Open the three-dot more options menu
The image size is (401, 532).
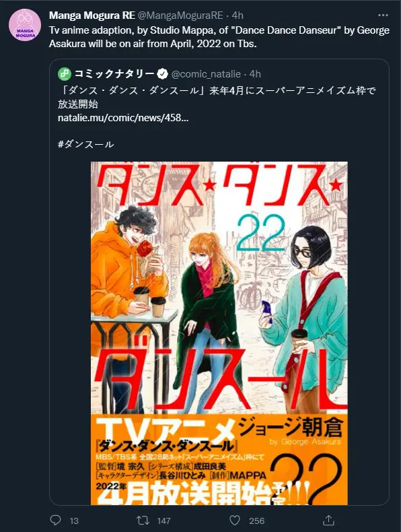click(x=383, y=15)
